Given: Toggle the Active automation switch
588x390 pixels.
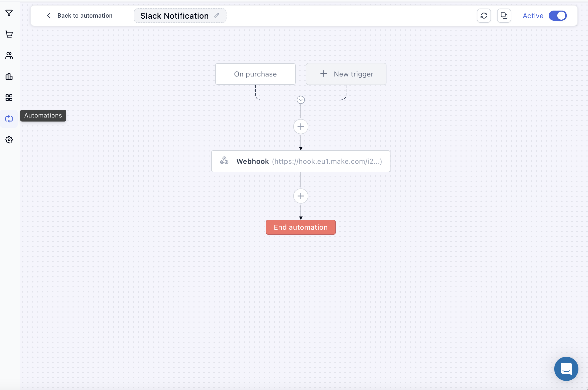Looking at the screenshot, I should tap(558, 16).
